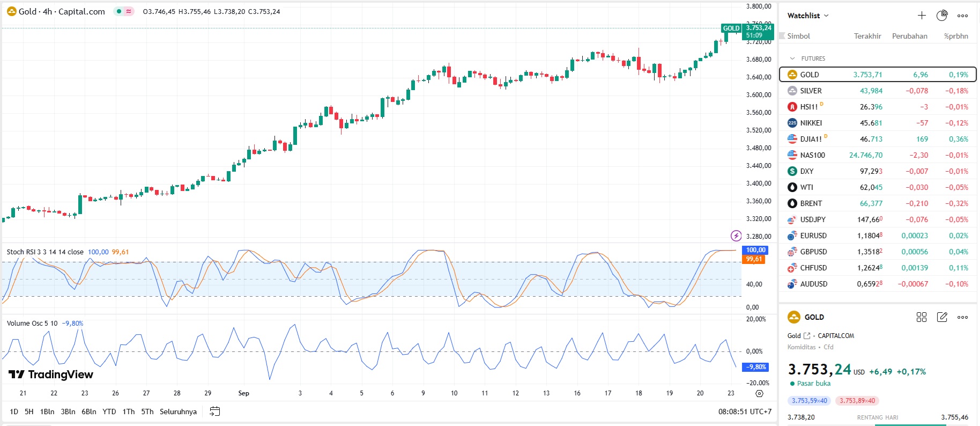
Task: Open the Watchlist dropdown
Action: point(808,16)
